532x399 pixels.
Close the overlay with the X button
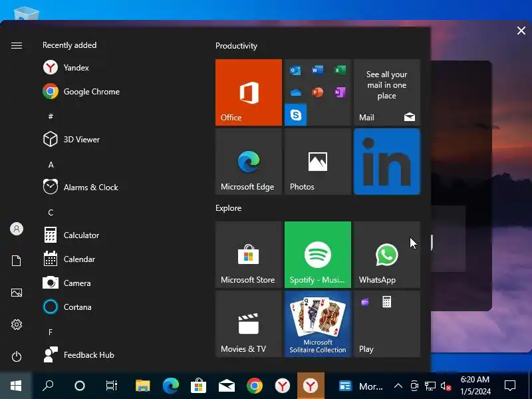(521, 31)
